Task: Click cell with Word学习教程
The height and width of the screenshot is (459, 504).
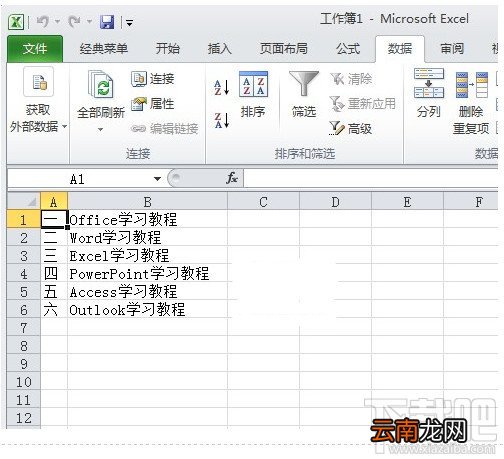Action: coord(147,238)
